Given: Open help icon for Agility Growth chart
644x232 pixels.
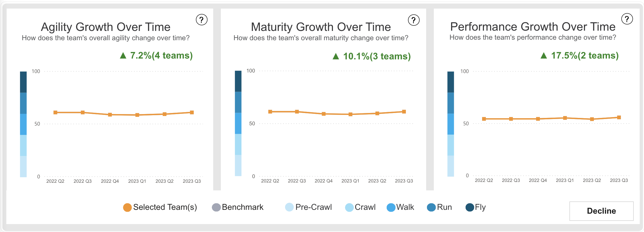Looking at the screenshot, I should 201,20.
